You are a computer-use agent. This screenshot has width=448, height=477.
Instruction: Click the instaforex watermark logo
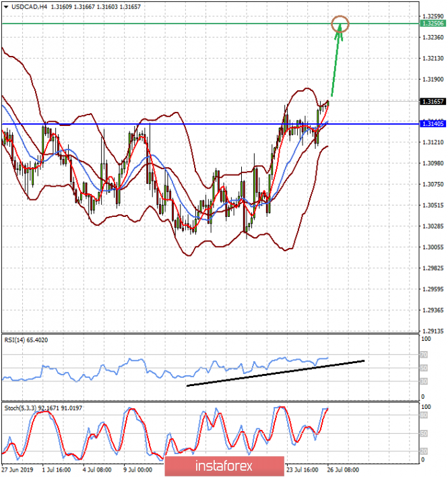[224, 466]
